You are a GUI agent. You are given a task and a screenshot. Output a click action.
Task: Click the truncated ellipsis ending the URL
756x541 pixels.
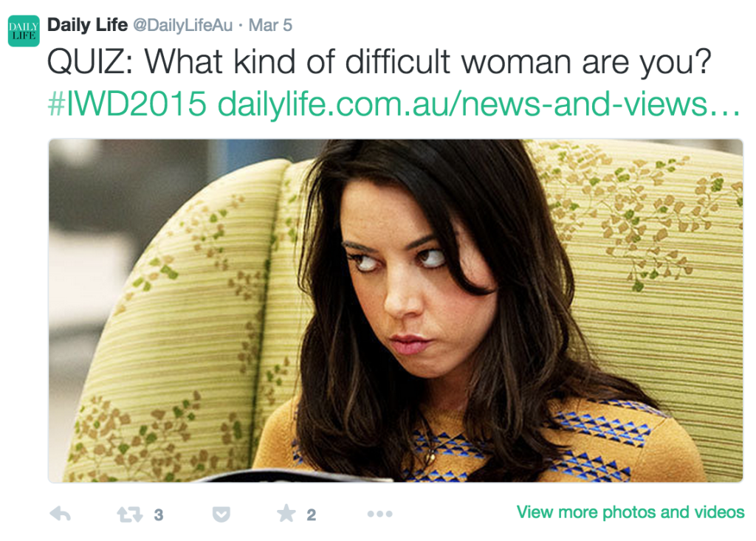pyautogui.click(x=725, y=111)
